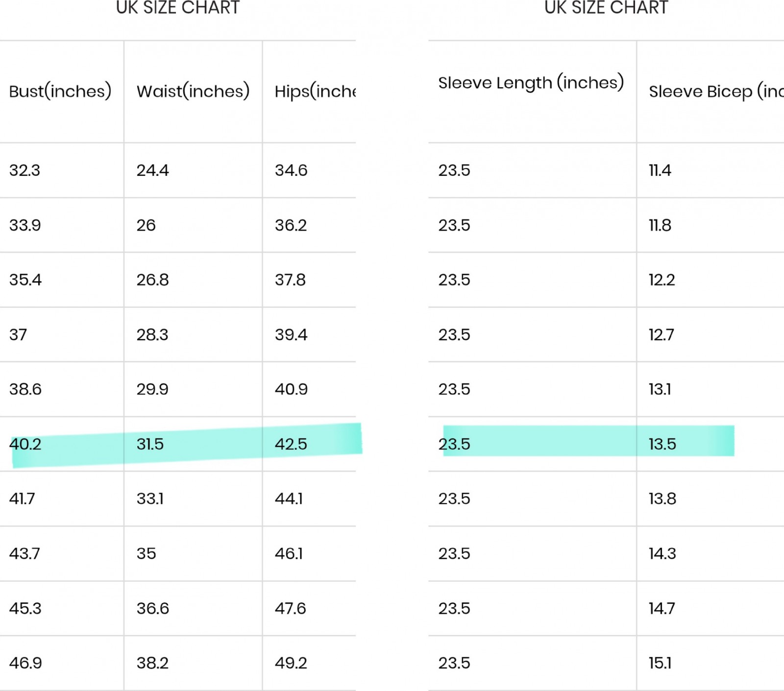Click the 49.2 hips value
The image size is (784, 691).
tap(291, 663)
